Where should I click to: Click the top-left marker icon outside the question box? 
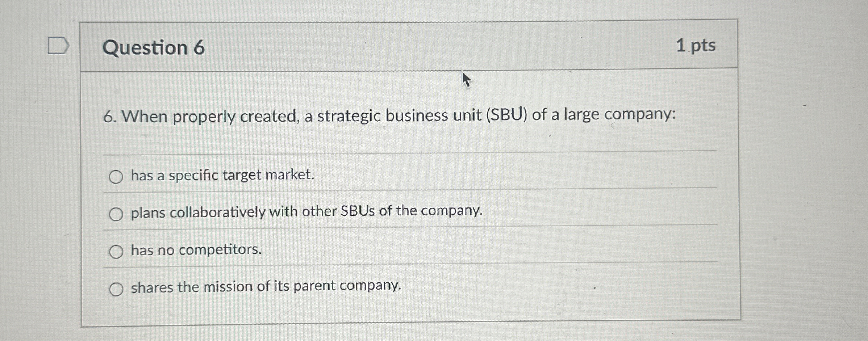(x=58, y=45)
